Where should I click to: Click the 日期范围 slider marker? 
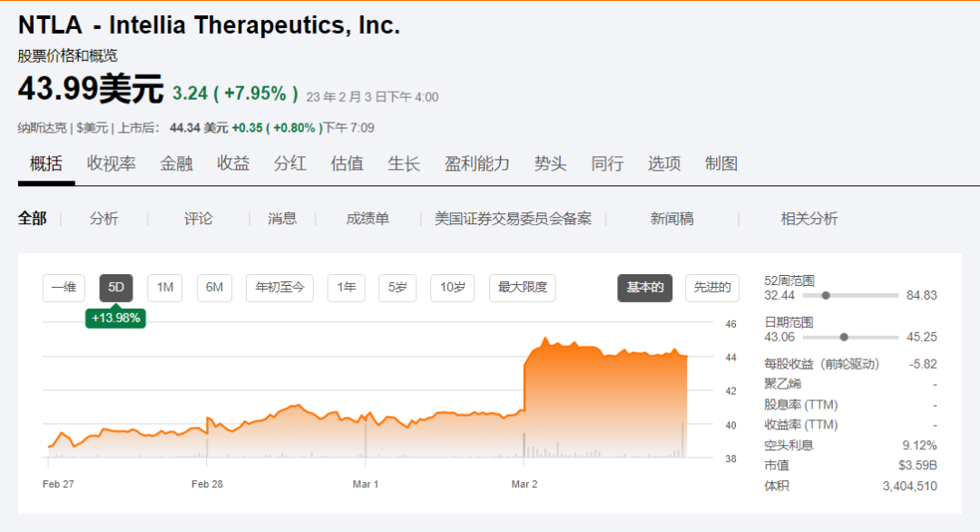coord(844,337)
